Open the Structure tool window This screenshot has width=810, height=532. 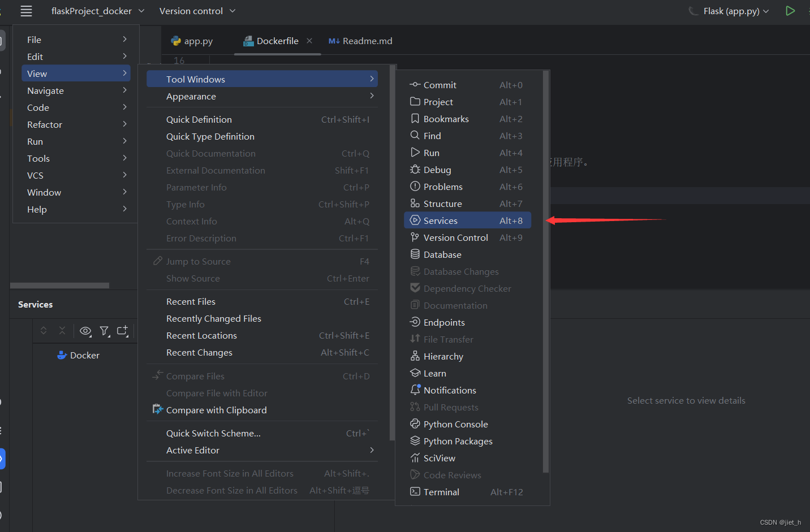click(467, 204)
